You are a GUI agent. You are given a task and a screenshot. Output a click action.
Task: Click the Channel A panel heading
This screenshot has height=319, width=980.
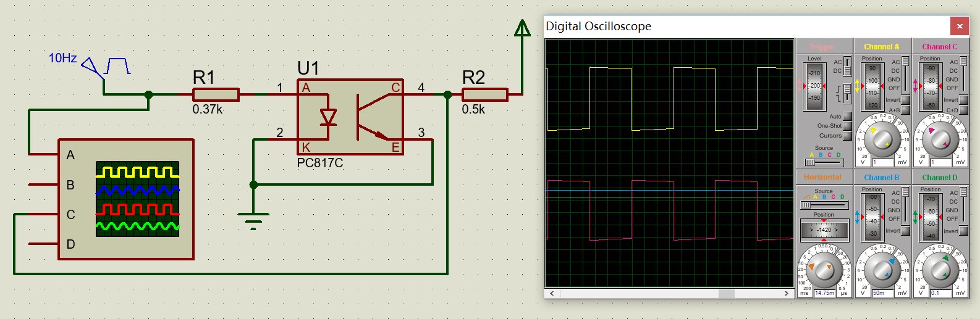point(882,46)
